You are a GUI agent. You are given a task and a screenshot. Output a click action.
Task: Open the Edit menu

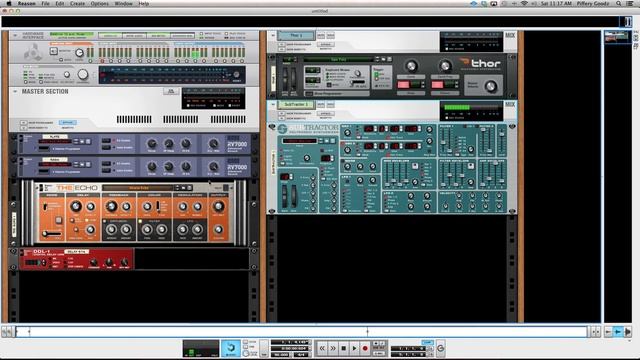pyautogui.click(x=60, y=3)
